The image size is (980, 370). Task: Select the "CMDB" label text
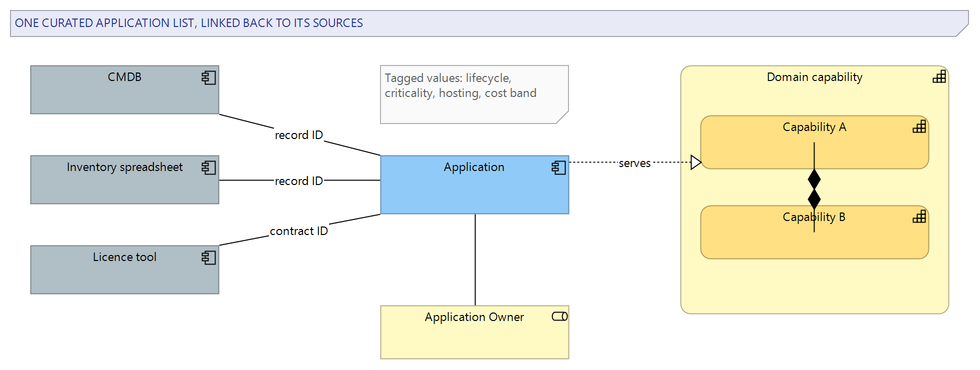[x=124, y=77]
